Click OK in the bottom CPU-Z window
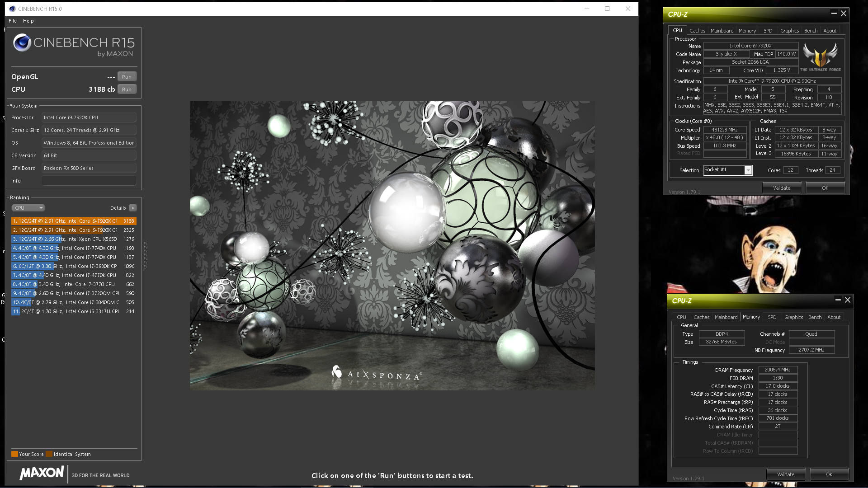The height and width of the screenshot is (488, 868). 829,474
